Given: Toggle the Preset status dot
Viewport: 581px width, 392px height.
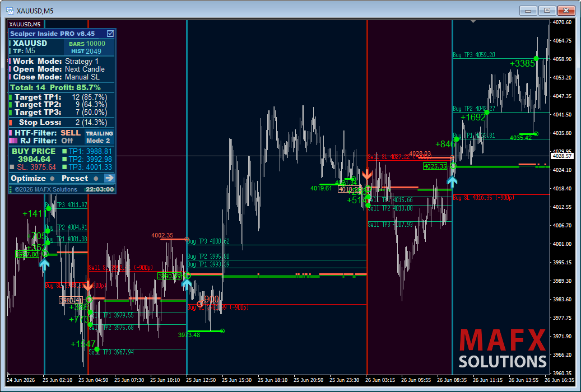Looking at the screenshot, I should coord(96,179).
